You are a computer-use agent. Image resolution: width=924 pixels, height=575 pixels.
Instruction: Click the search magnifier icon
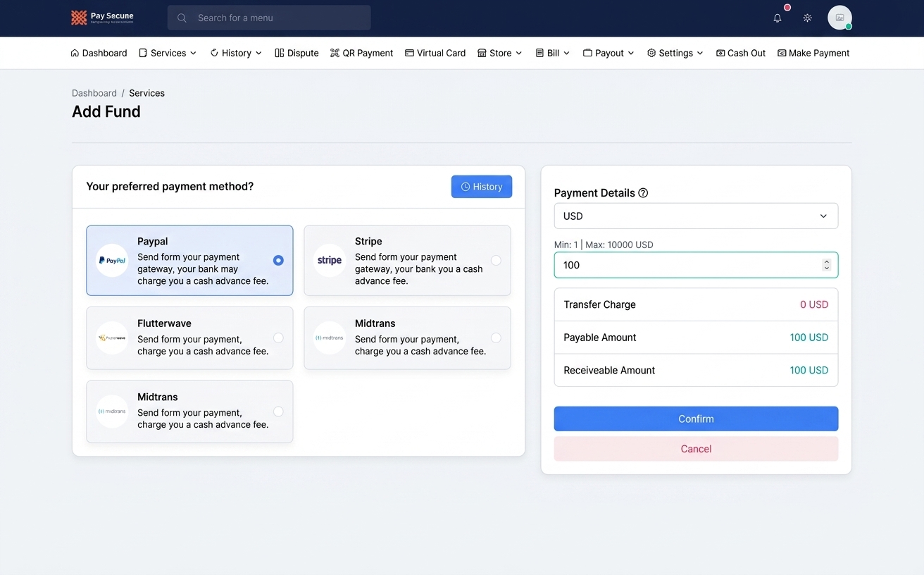tap(182, 18)
